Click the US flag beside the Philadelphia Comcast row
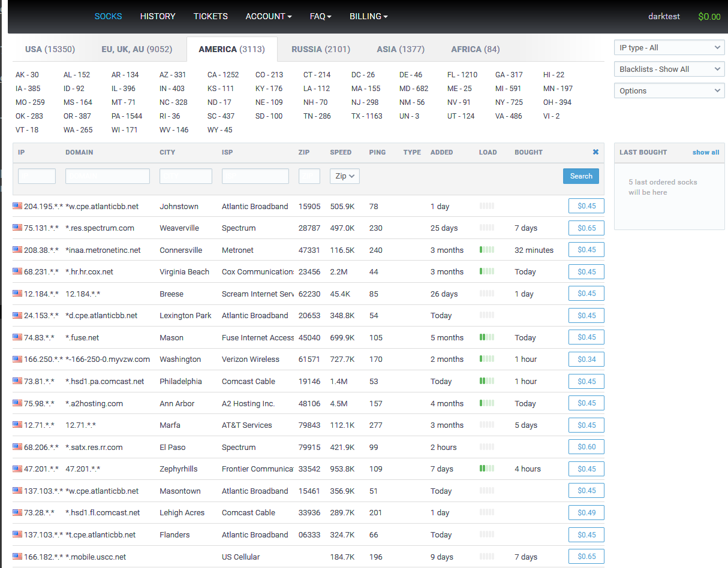Screen dimensions: 728x568 tap(16, 380)
